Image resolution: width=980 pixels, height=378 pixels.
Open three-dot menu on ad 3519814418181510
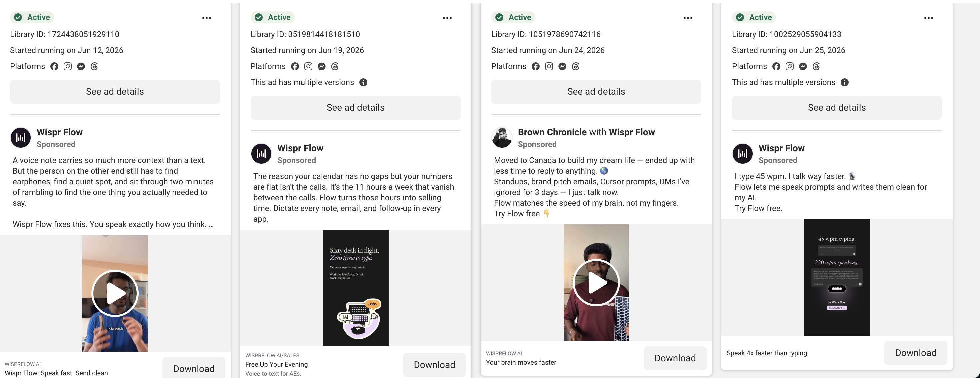447,18
